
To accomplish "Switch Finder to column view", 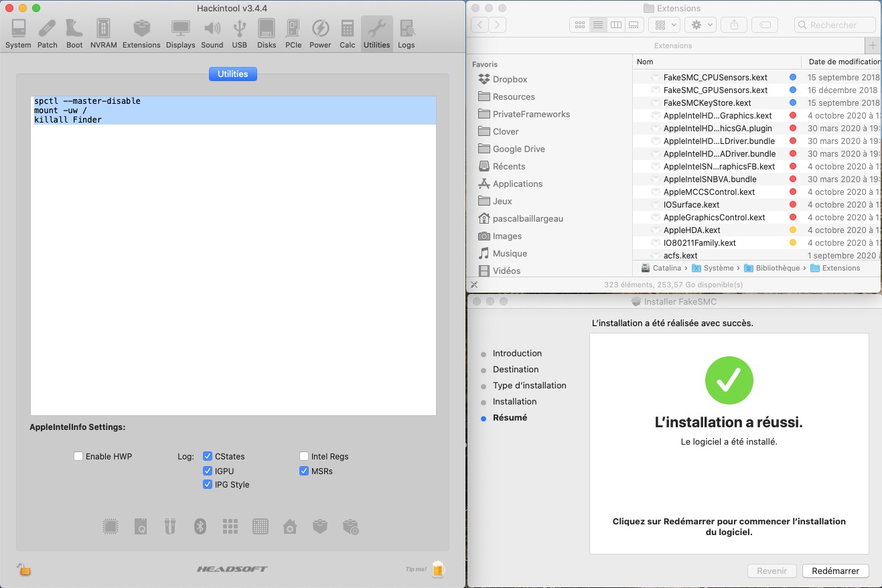I will point(616,25).
